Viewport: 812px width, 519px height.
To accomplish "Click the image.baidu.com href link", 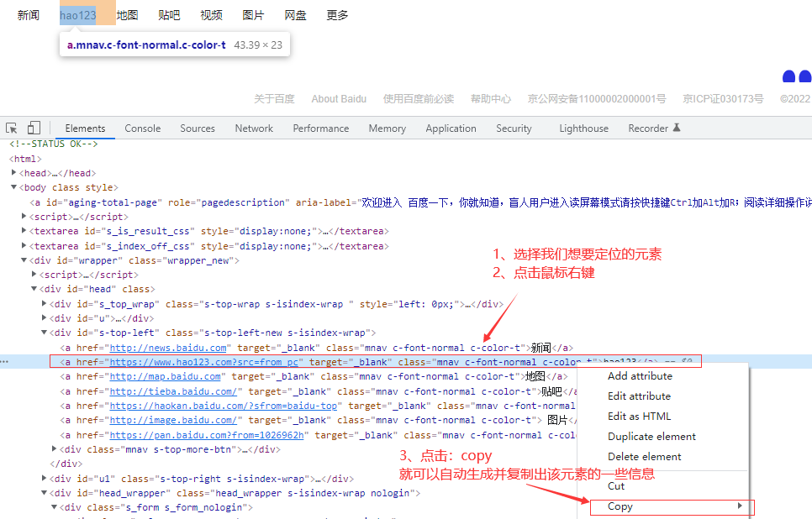I will (x=173, y=420).
